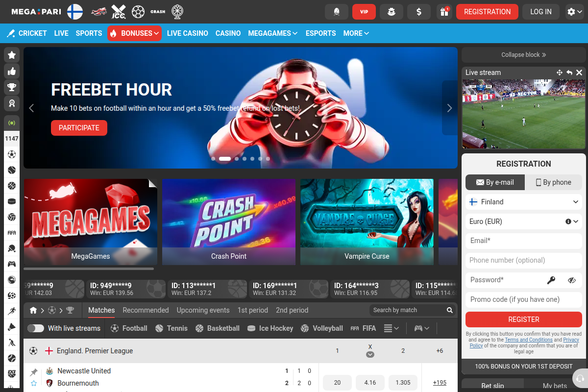Toggle With live streams switch
The width and height of the screenshot is (588, 392).
tap(36, 328)
